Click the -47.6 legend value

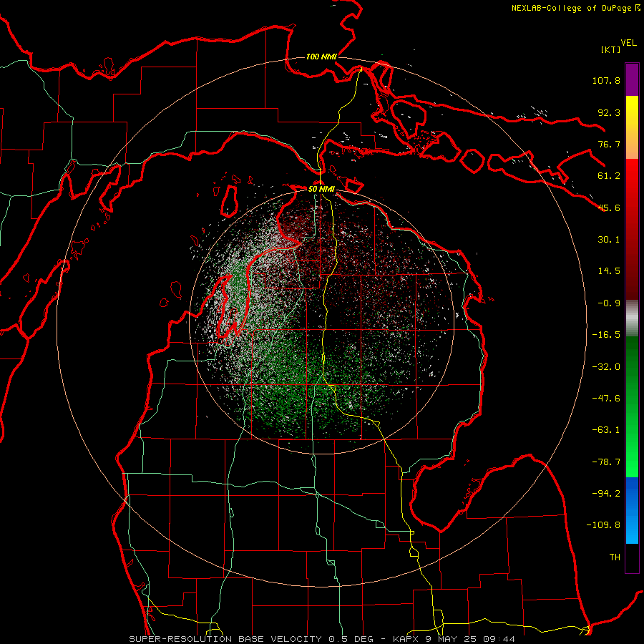606,399
